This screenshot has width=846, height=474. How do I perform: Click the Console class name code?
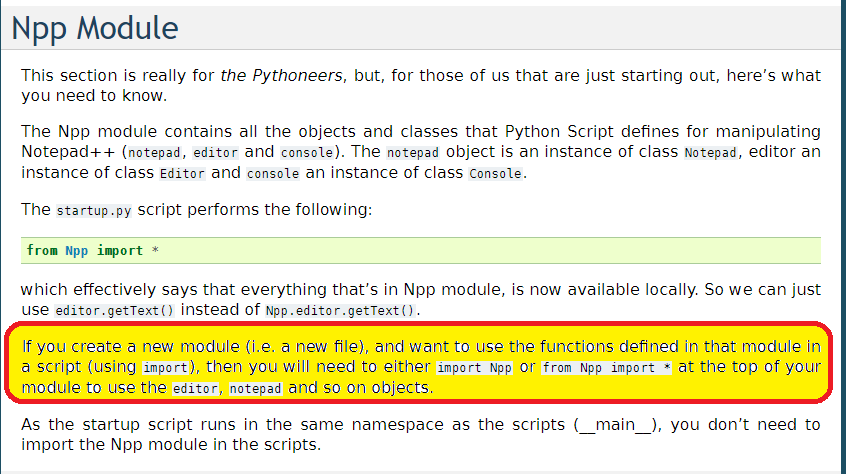495,174
